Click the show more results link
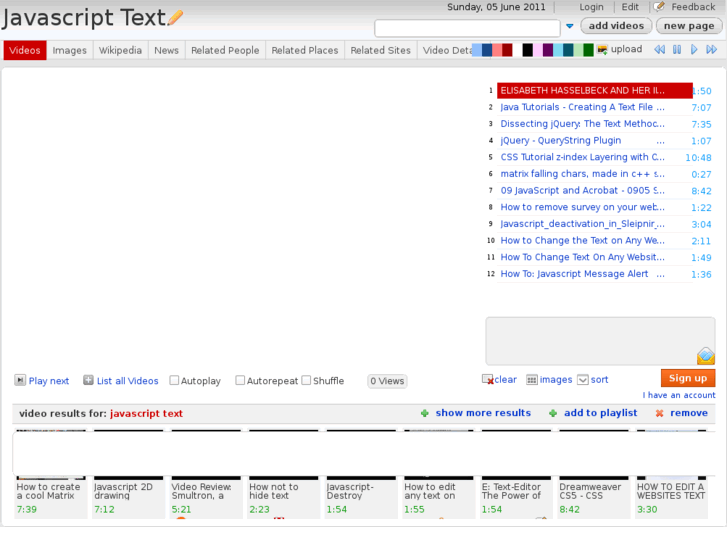The image size is (727, 545). click(x=483, y=413)
